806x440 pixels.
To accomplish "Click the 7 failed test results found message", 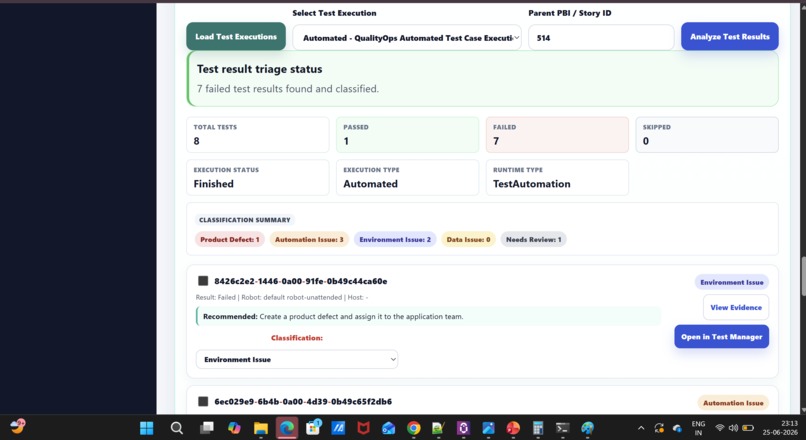I will (x=288, y=89).
